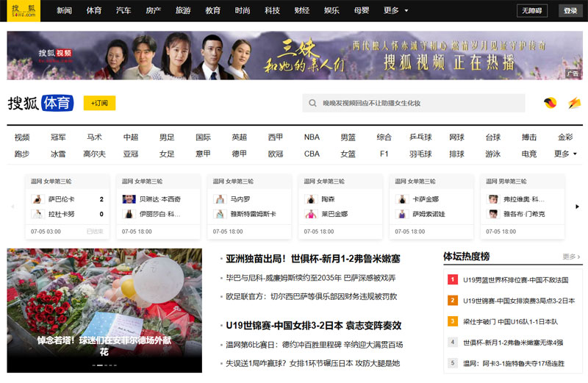The width and height of the screenshot is (588, 383).
Task: Open 莱巴金娜 player avatar
Action: pos(311,214)
